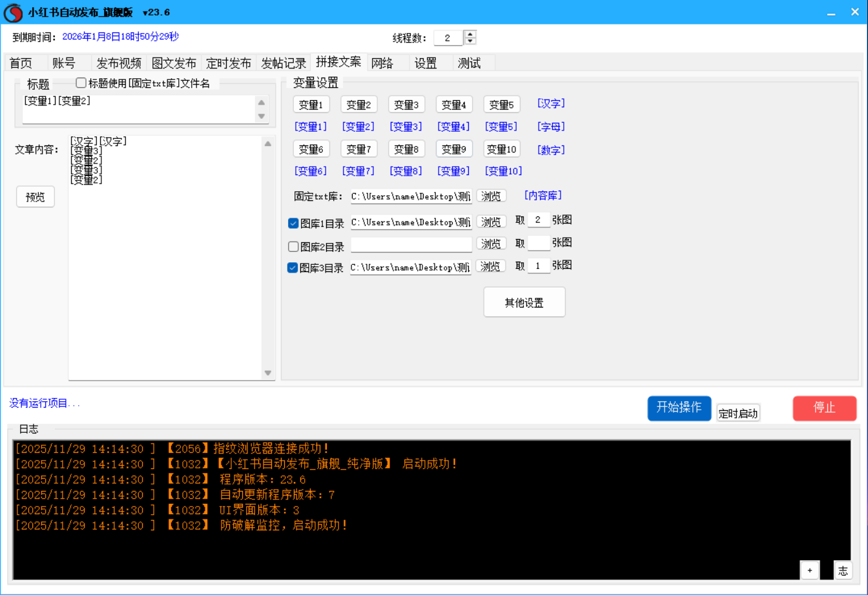Open 其他设置 options
The height and width of the screenshot is (595, 868).
(x=524, y=302)
